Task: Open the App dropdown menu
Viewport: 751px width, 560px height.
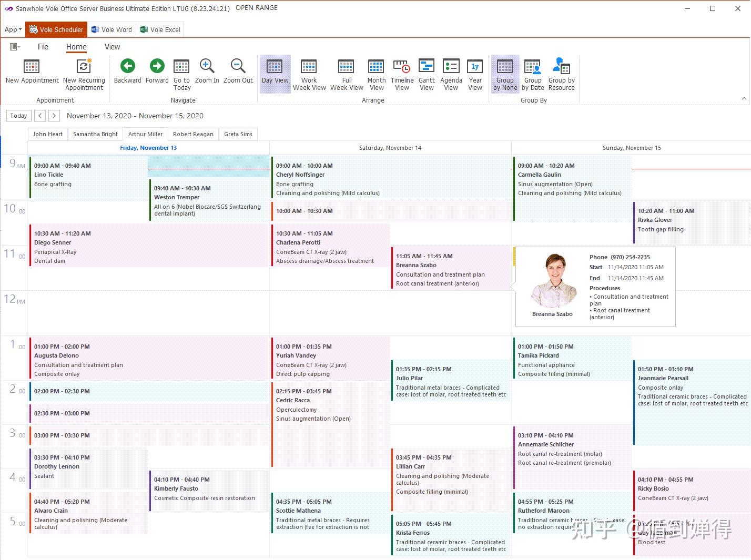Action: (13, 30)
